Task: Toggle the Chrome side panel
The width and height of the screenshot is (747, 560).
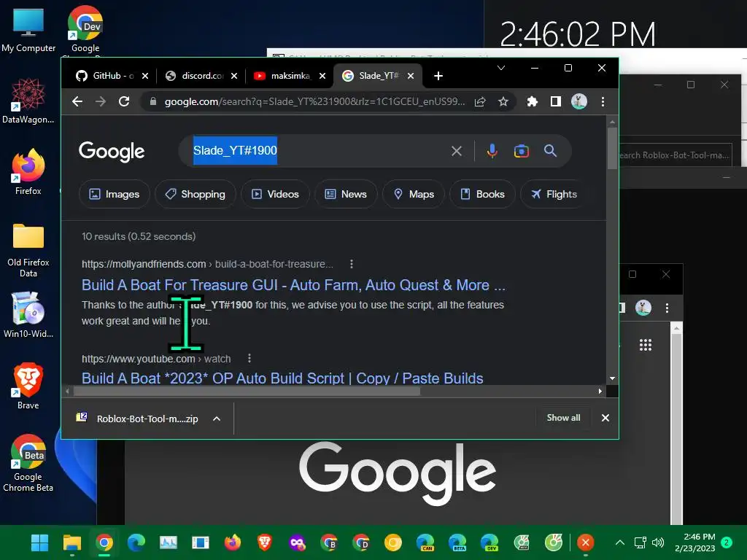Action: tap(555, 101)
